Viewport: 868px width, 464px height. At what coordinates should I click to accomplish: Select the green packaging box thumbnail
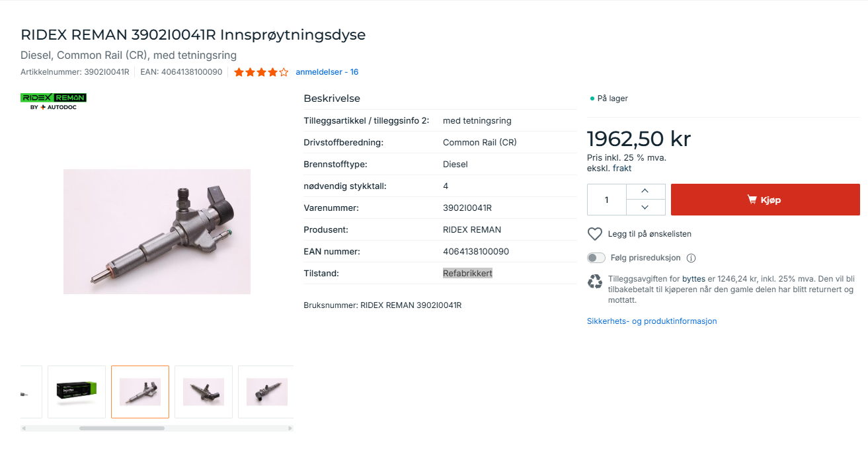coord(77,392)
